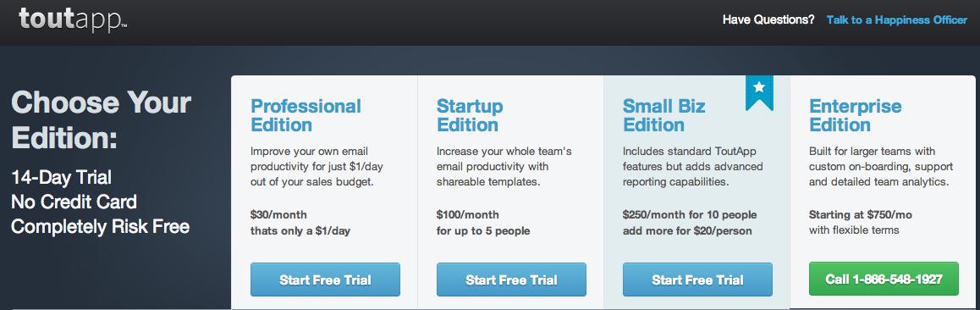Click the $100/month price text
Screen dimensions: 980x310
click(x=467, y=215)
